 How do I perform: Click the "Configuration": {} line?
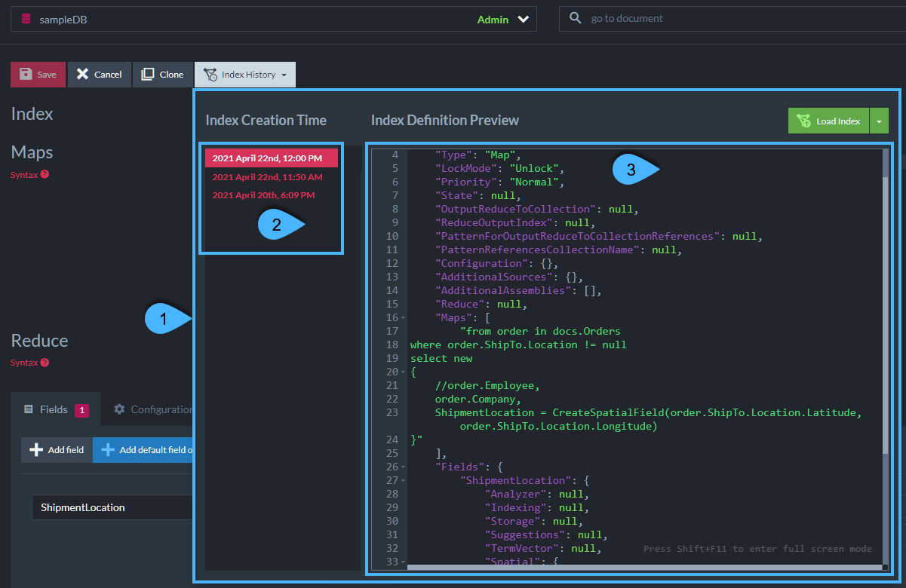[x=496, y=263]
